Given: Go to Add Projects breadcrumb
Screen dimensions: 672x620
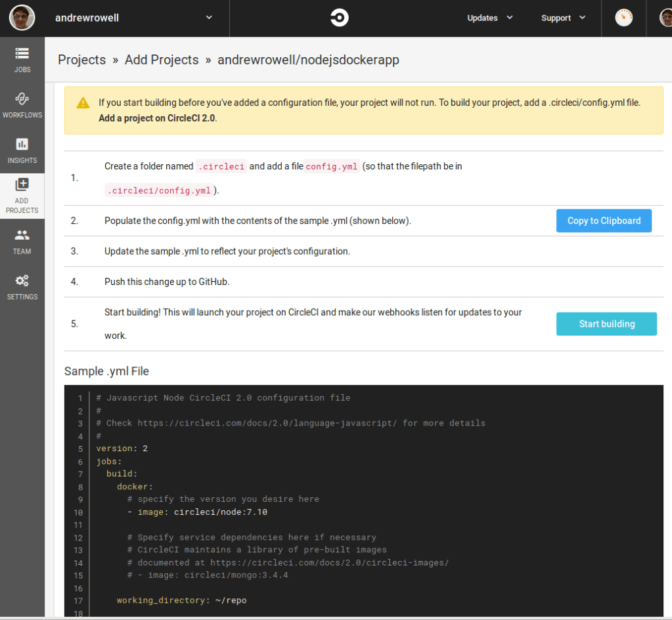Looking at the screenshot, I should [x=162, y=60].
